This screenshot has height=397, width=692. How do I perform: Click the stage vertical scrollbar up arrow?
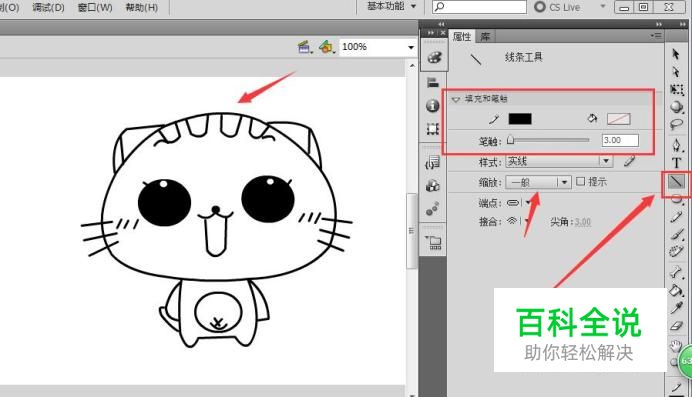click(x=412, y=66)
